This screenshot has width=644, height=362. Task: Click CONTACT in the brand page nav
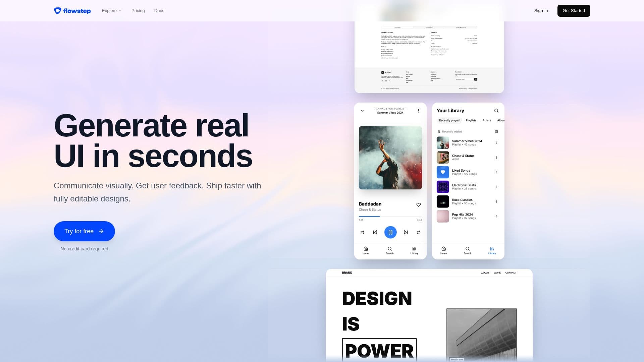pyautogui.click(x=511, y=273)
